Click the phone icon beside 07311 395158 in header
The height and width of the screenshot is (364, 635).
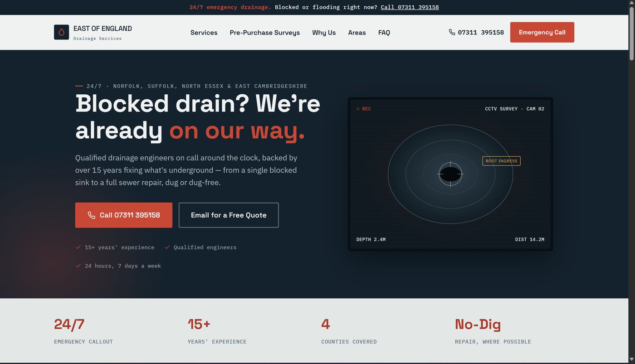(452, 32)
